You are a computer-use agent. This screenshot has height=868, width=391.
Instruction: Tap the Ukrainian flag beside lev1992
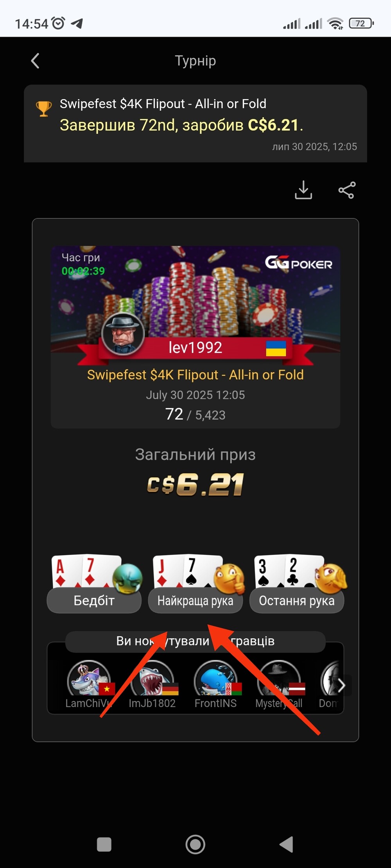pyautogui.click(x=276, y=348)
